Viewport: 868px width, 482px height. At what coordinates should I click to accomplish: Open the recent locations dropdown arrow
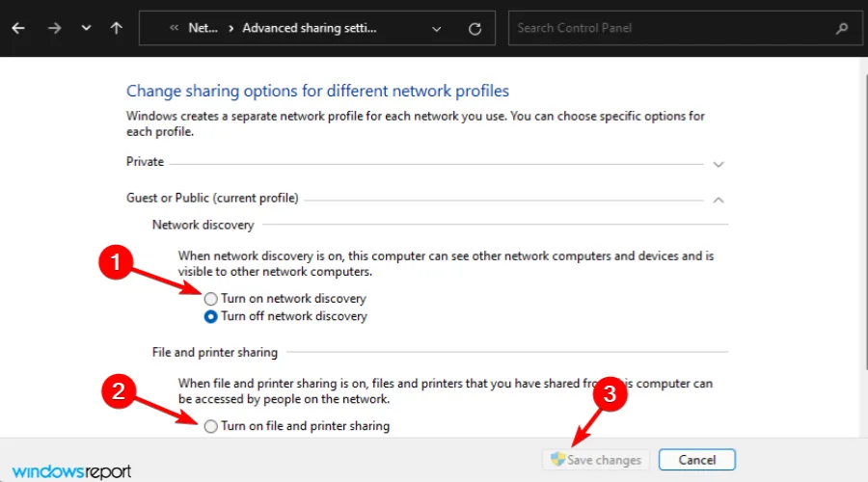click(87, 28)
